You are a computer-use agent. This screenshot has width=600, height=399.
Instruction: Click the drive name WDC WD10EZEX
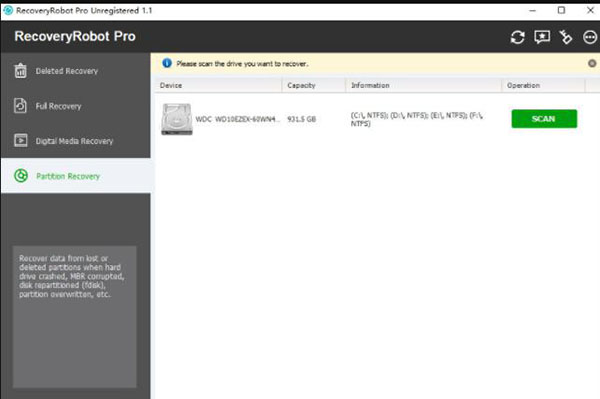[x=238, y=119]
